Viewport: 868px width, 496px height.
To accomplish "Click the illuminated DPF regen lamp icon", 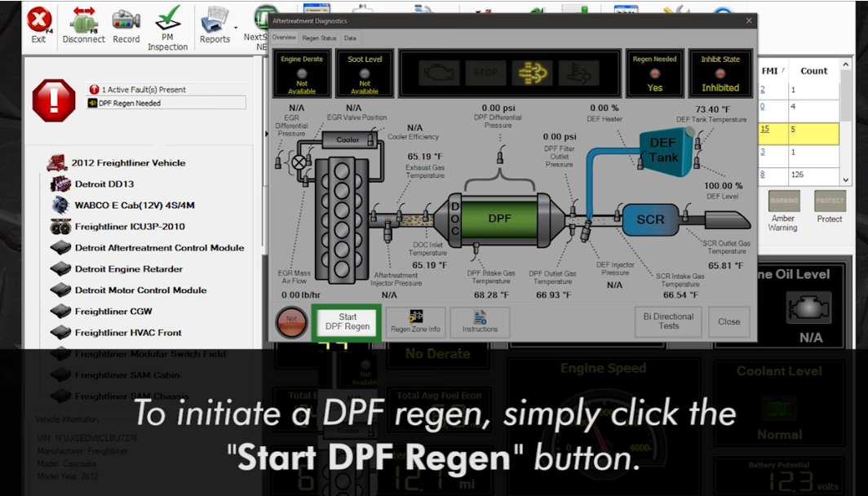I will coord(533,73).
